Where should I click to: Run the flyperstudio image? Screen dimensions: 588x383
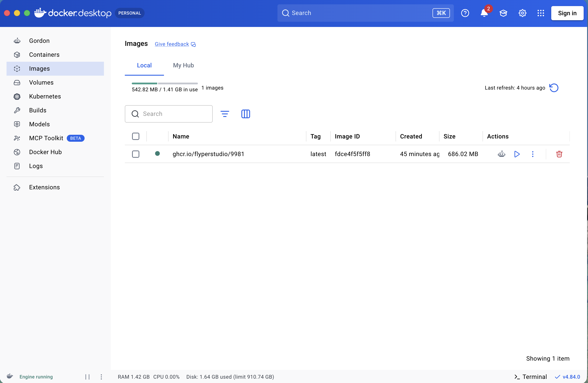517,154
